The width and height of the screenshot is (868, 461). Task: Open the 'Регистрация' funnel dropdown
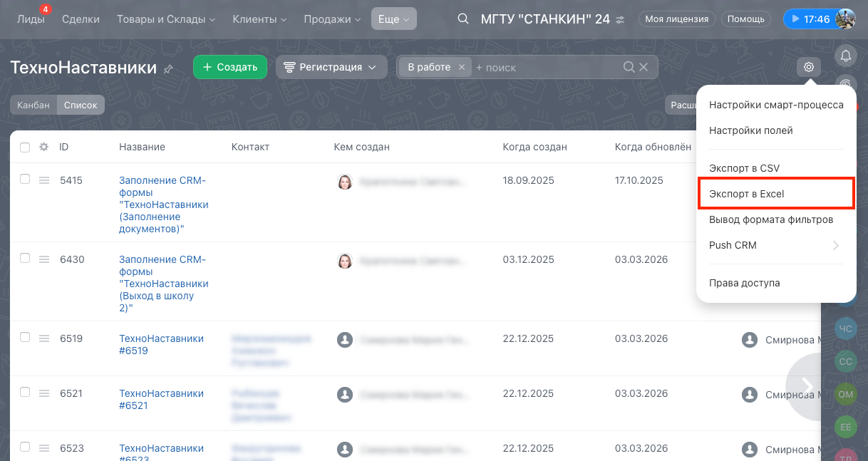point(331,67)
